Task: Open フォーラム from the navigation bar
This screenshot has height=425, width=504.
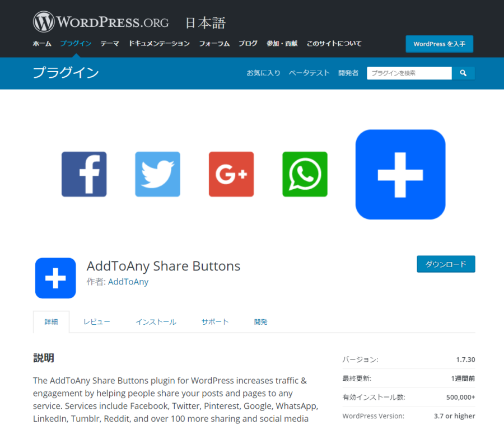Action: (214, 43)
